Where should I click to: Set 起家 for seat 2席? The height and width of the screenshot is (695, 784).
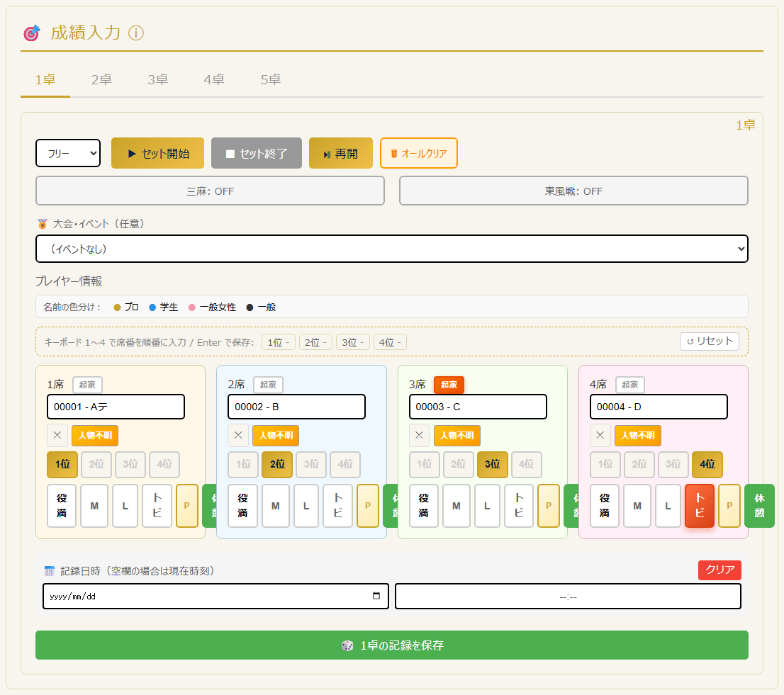(269, 385)
